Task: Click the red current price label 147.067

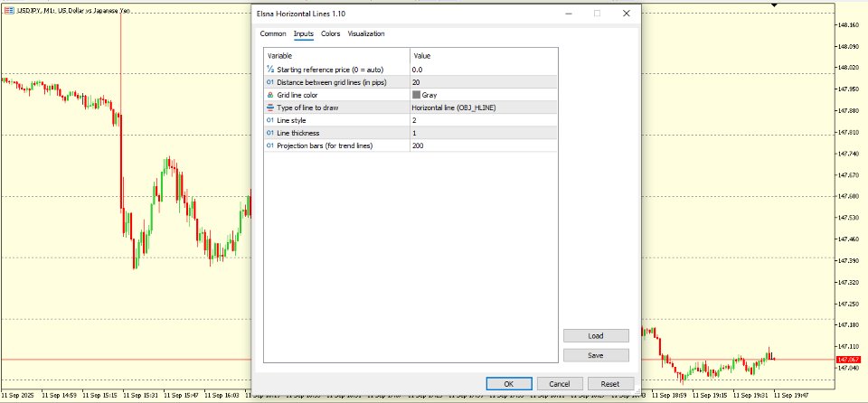Action: (x=849, y=360)
